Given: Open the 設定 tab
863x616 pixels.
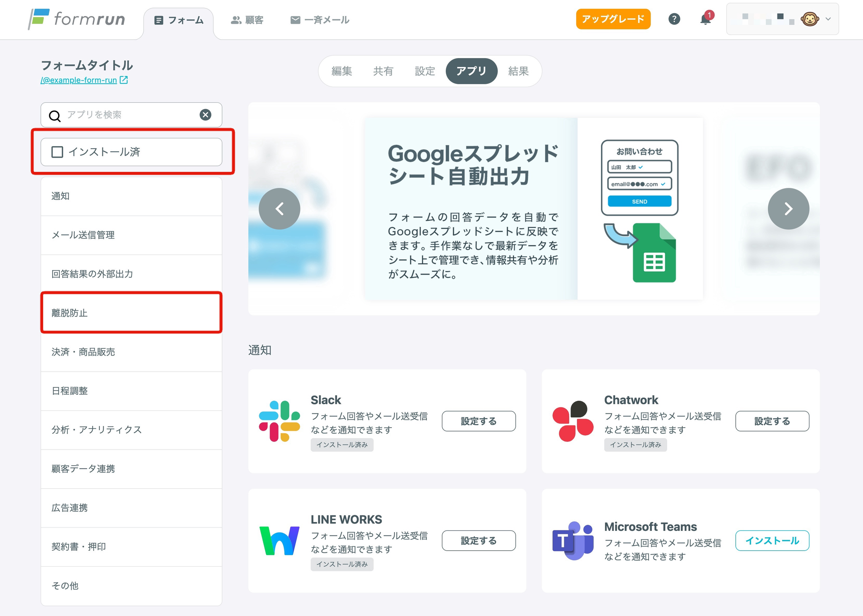Looking at the screenshot, I should pyautogui.click(x=425, y=71).
